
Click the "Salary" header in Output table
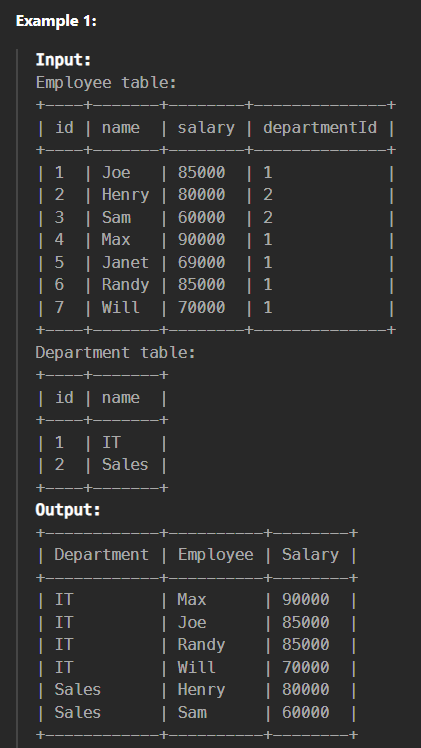(310, 555)
